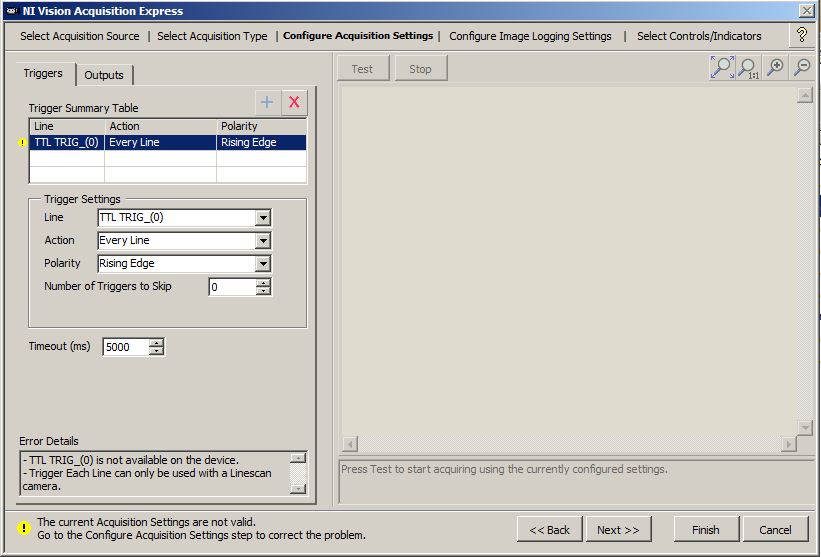Select the Every Line cell in table
The height and width of the screenshot is (557, 821).
tap(161, 142)
